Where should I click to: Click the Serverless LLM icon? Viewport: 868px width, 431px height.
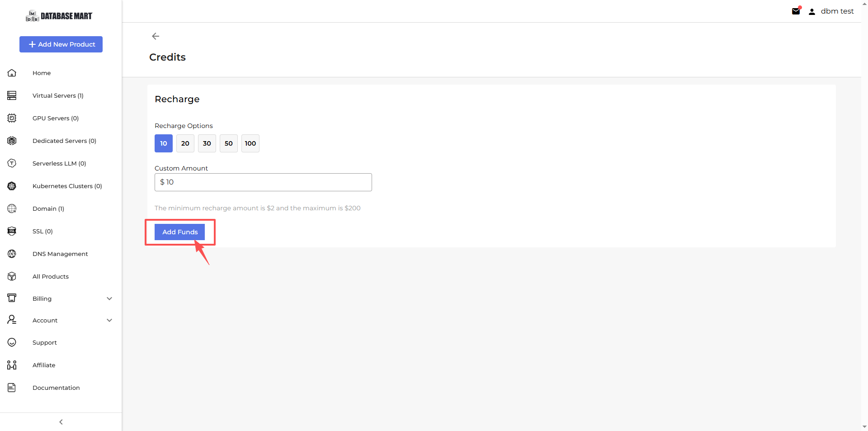[x=12, y=163]
